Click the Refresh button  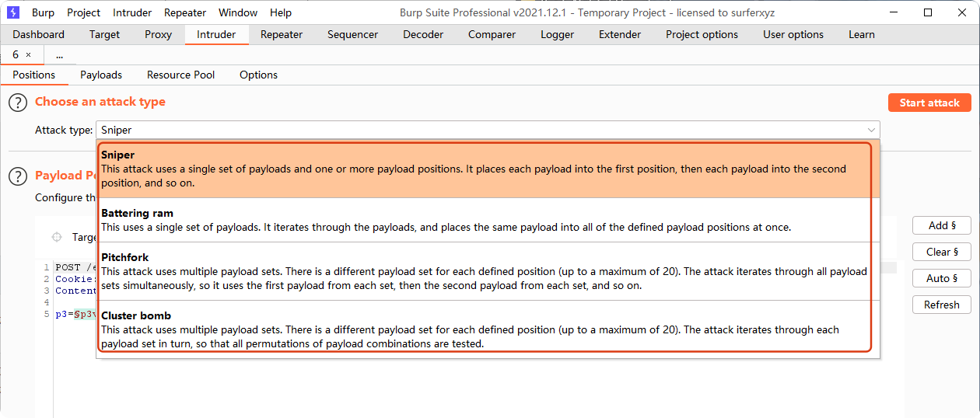[x=942, y=305]
